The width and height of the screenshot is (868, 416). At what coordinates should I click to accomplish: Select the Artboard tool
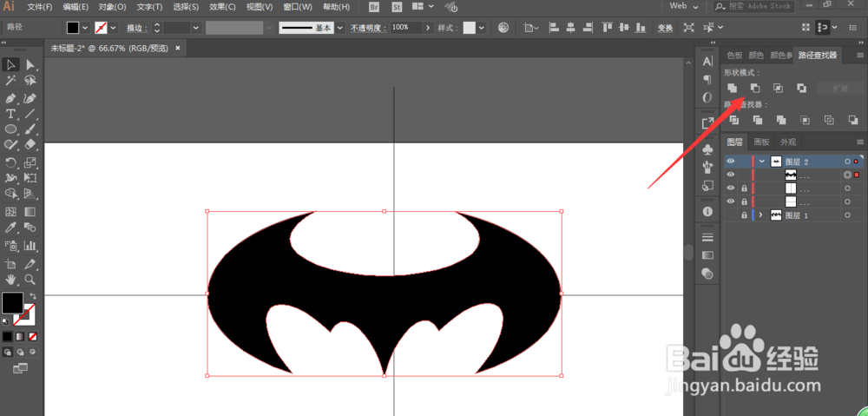(x=10, y=264)
